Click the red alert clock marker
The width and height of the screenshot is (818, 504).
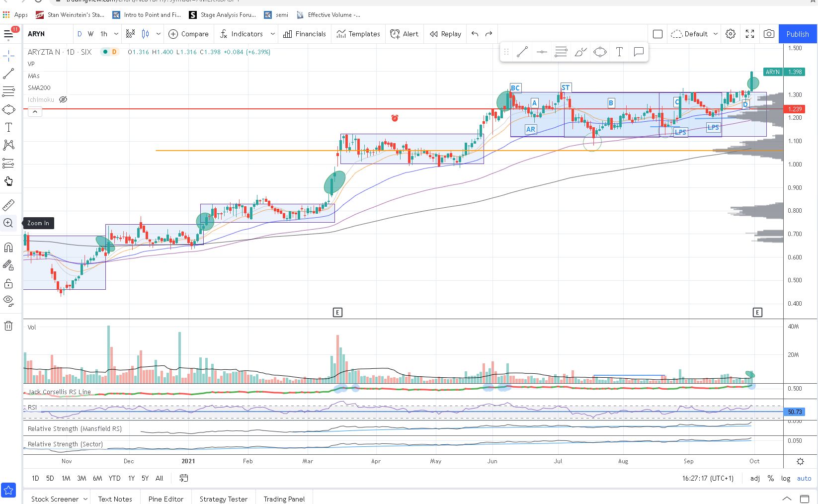pyautogui.click(x=395, y=118)
